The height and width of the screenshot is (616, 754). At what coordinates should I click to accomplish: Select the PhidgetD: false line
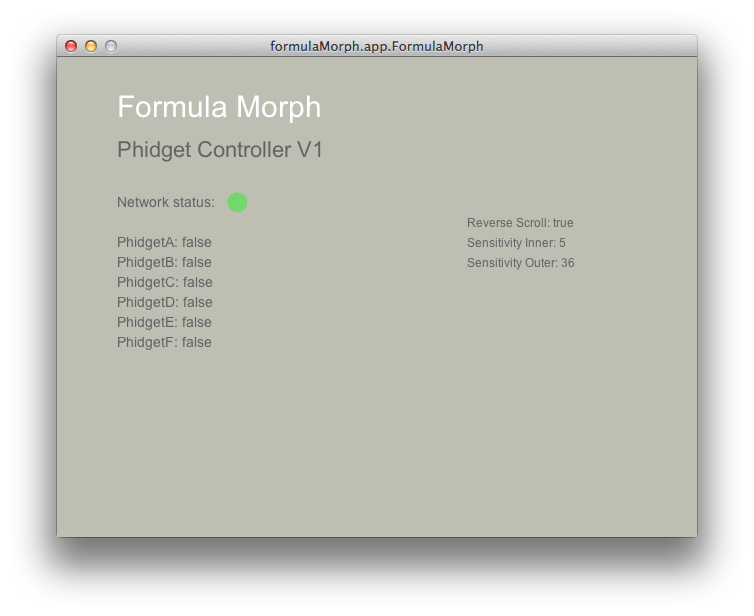165,302
